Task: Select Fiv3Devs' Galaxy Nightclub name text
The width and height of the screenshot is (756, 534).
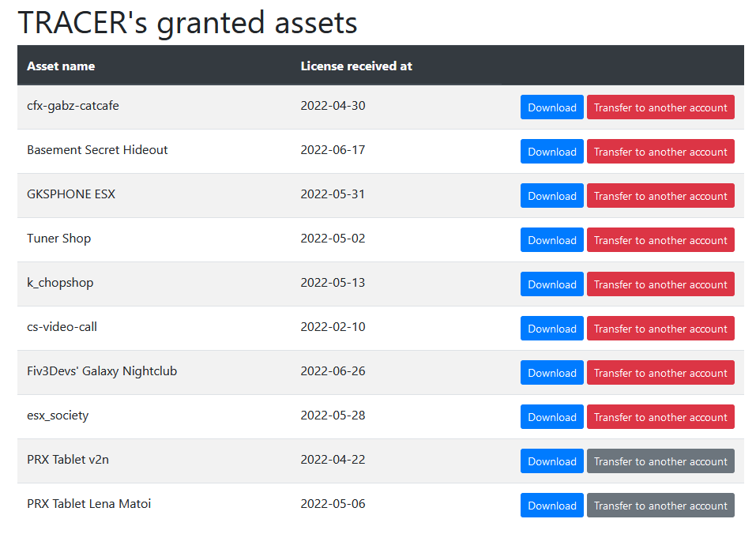Action: pos(102,371)
